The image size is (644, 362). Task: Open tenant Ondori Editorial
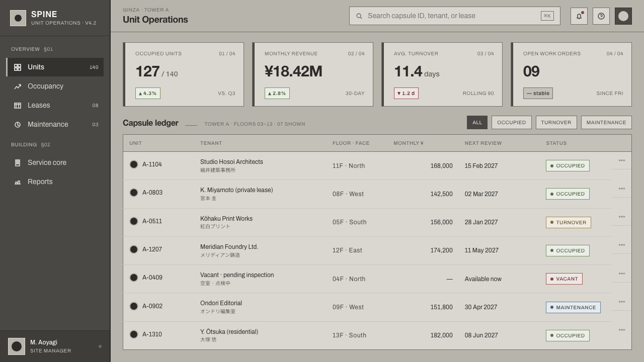tap(221, 303)
